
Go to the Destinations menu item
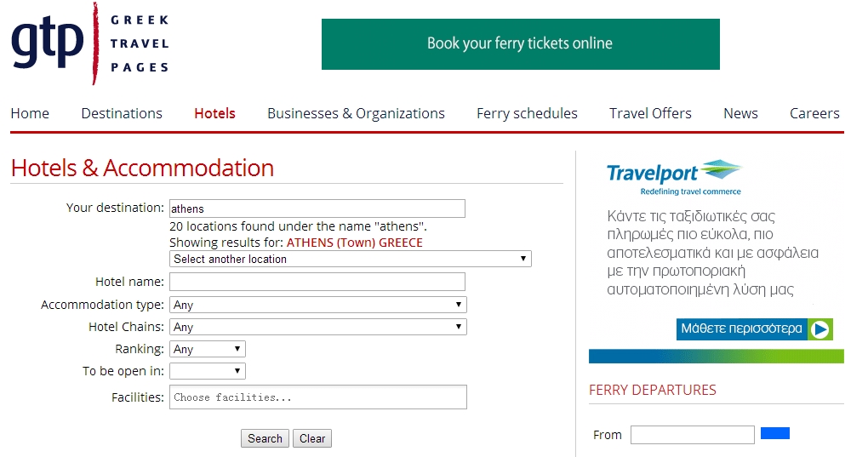coord(122,113)
